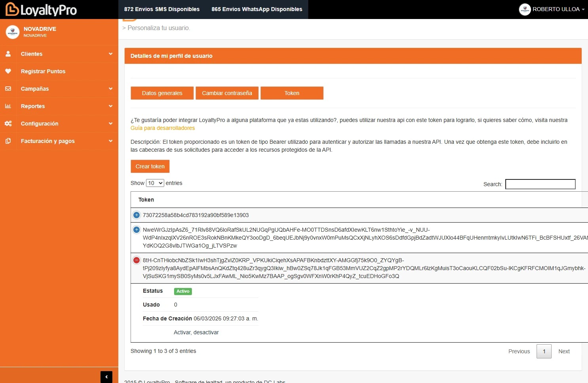Click the Estatus label
The height and width of the screenshot is (383, 588).
click(153, 291)
